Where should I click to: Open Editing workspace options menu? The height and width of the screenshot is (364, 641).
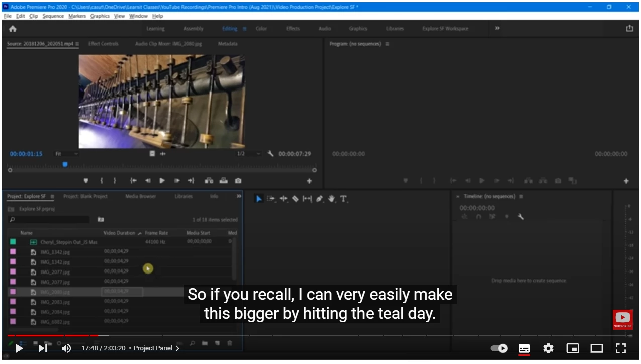[x=245, y=29]
